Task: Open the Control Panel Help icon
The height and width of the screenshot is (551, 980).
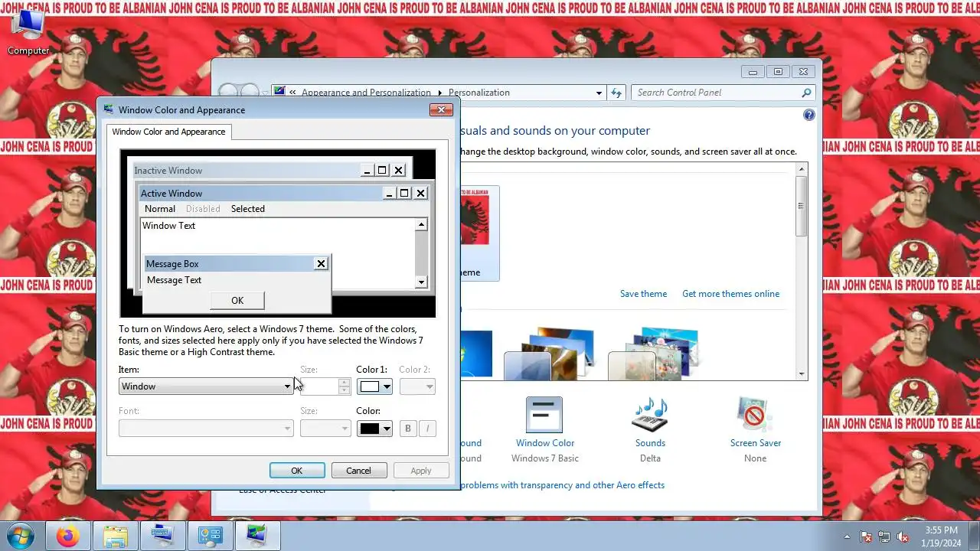Action: [x=809, y=115]
